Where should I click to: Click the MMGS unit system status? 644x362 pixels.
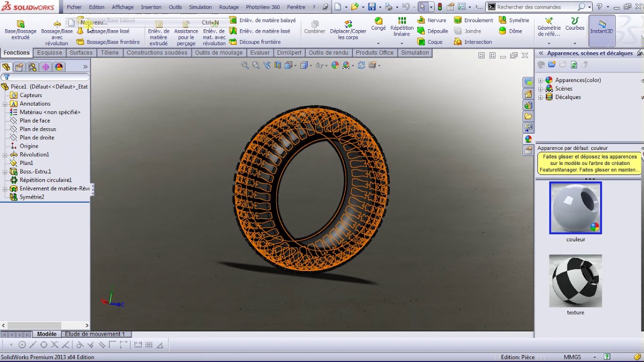tap(572, 357)
